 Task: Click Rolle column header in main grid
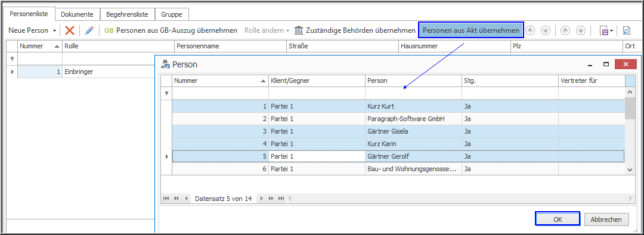click(x=118, y=47)
